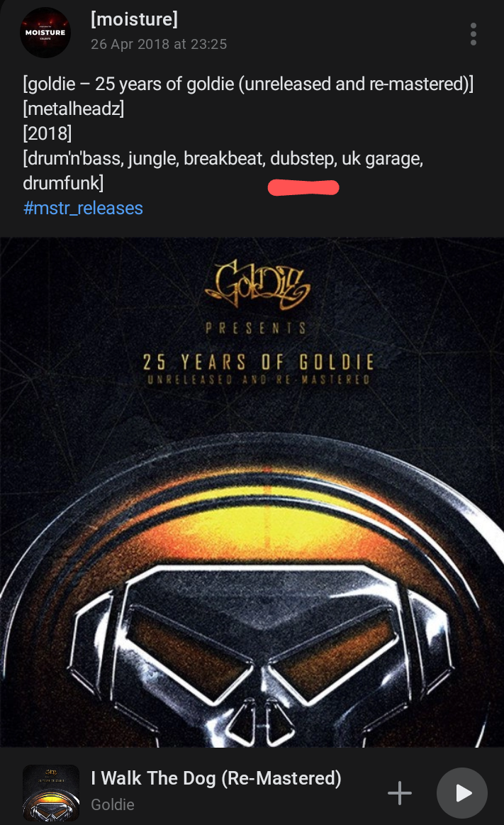Click the [metalheadz] label line in the post
Screen dimensions: 504x825
74,109
